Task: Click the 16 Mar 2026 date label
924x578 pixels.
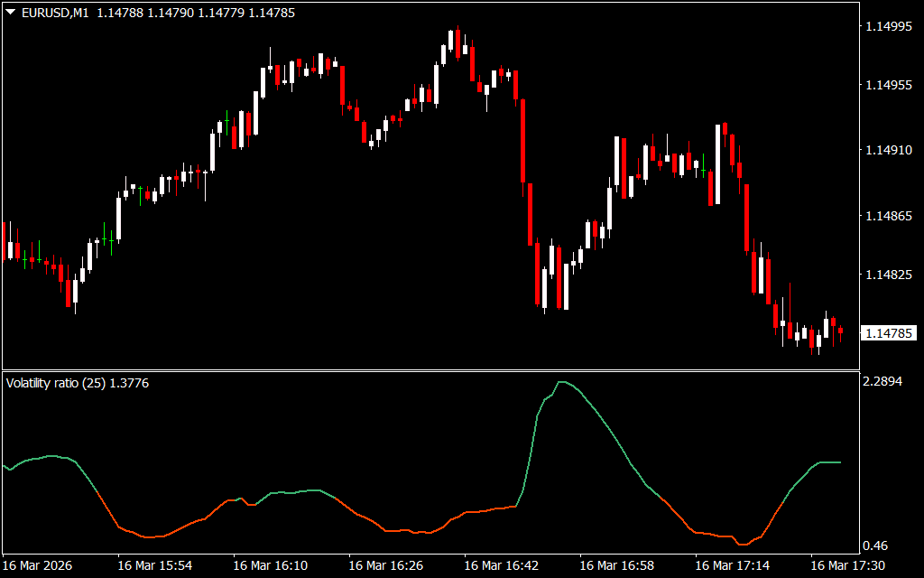Action: coord(40,566)
